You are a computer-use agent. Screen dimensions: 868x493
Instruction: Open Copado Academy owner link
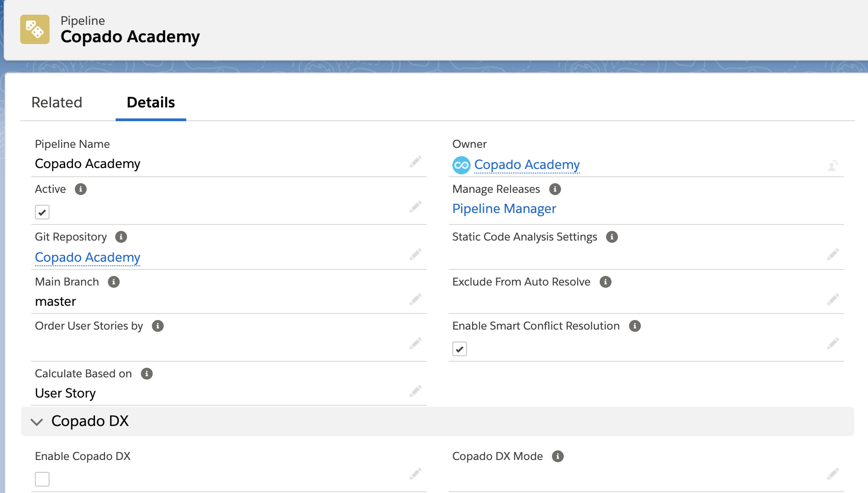coord(527,164)
